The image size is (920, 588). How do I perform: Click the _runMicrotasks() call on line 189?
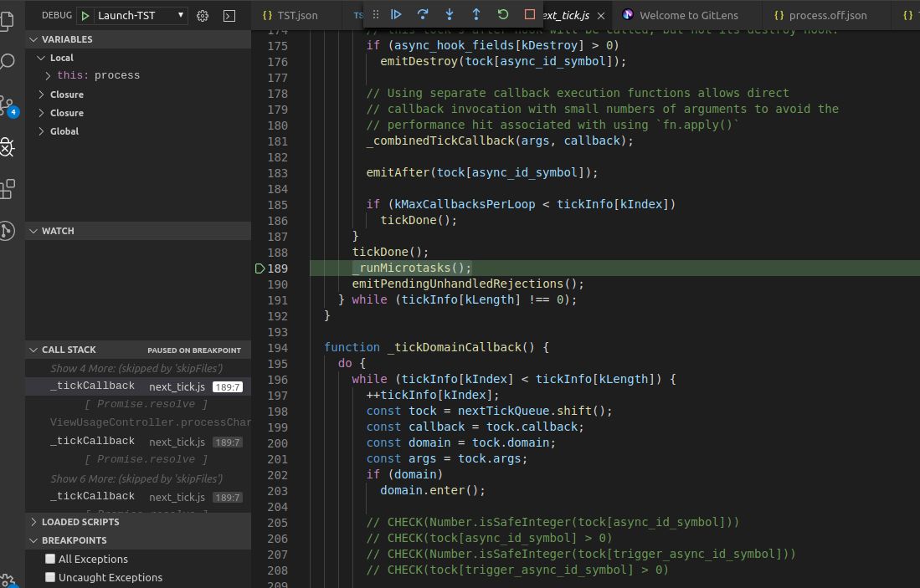click(x=412, y=268)
